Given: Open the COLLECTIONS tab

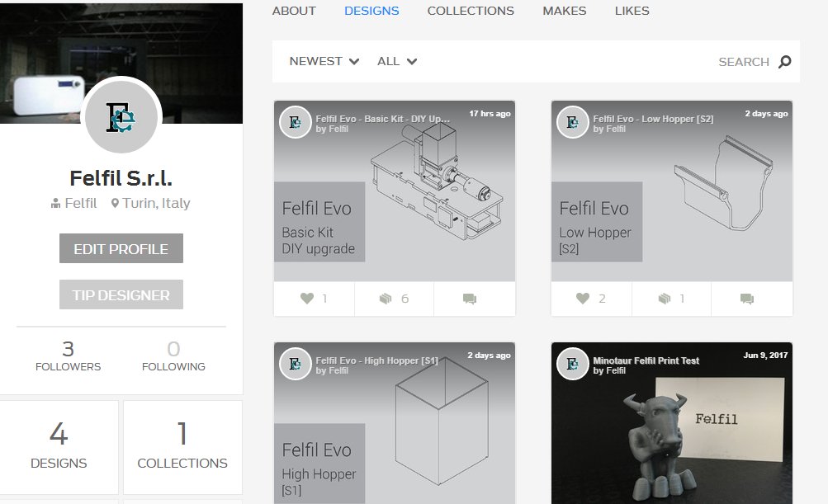Looking at the screenshot, I should 471,11.
